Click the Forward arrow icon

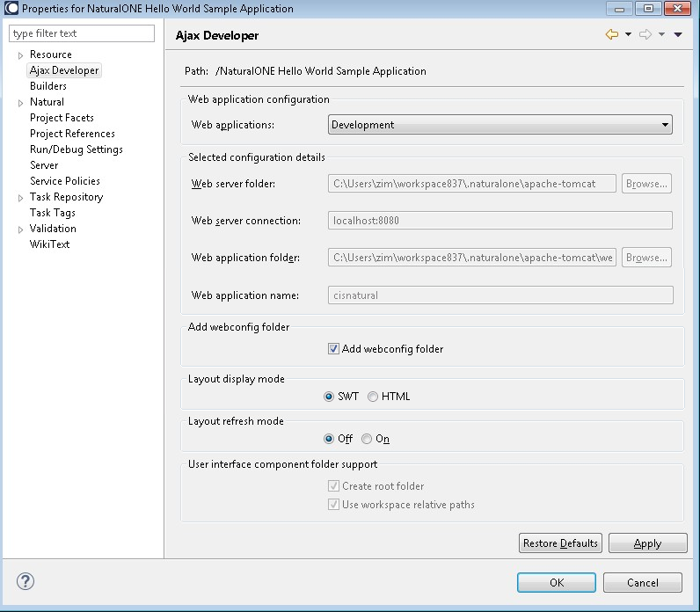(645, 35)
